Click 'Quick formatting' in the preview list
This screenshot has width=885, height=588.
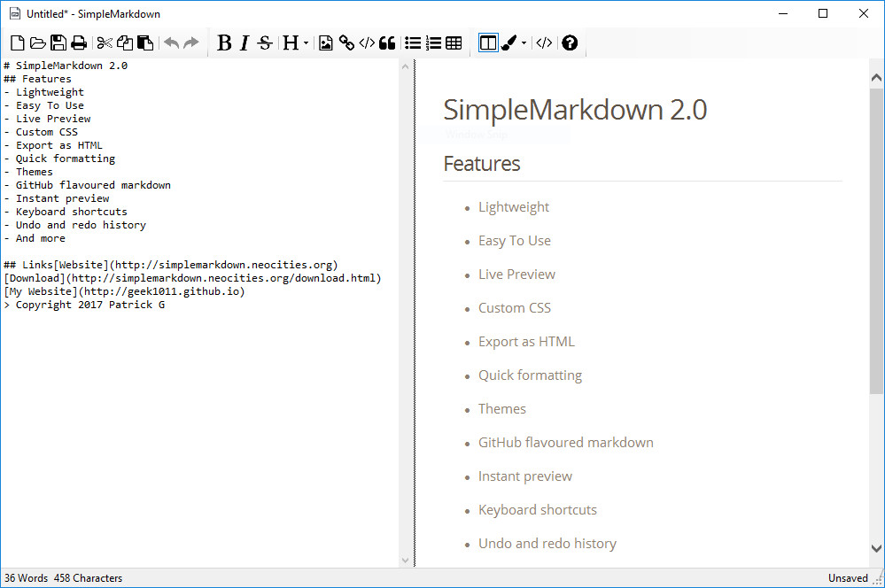click(x=530, y=375)
